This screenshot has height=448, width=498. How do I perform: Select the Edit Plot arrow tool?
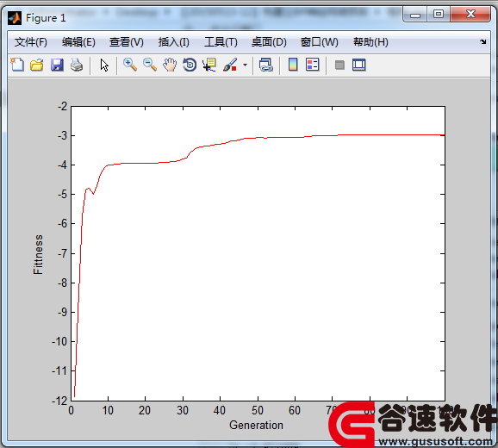click(104, 65)
